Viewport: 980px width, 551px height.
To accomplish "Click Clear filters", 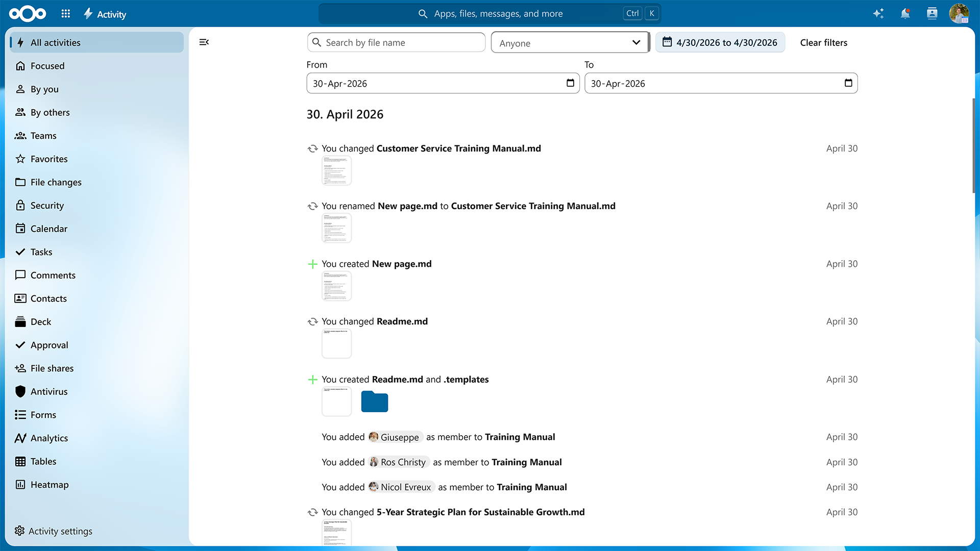I will [823, 42].
